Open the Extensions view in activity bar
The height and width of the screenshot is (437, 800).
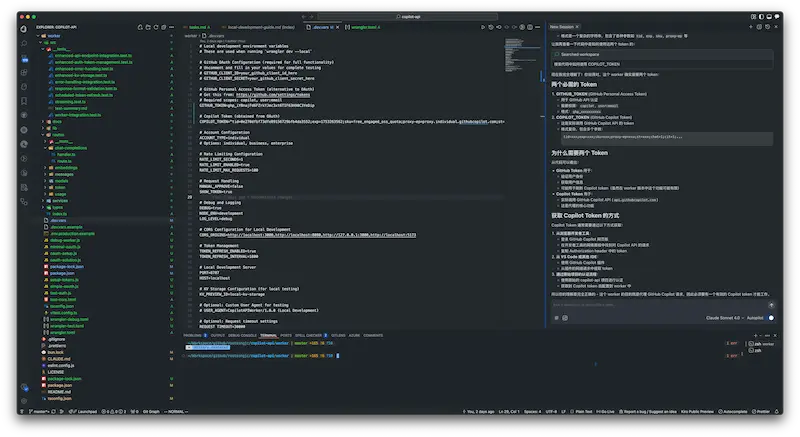point(24,72)
